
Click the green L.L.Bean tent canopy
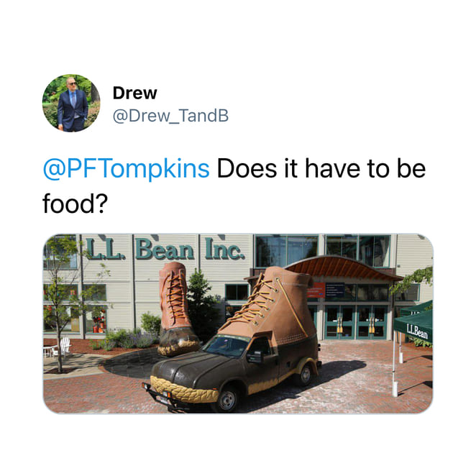(x=413, y=323)
